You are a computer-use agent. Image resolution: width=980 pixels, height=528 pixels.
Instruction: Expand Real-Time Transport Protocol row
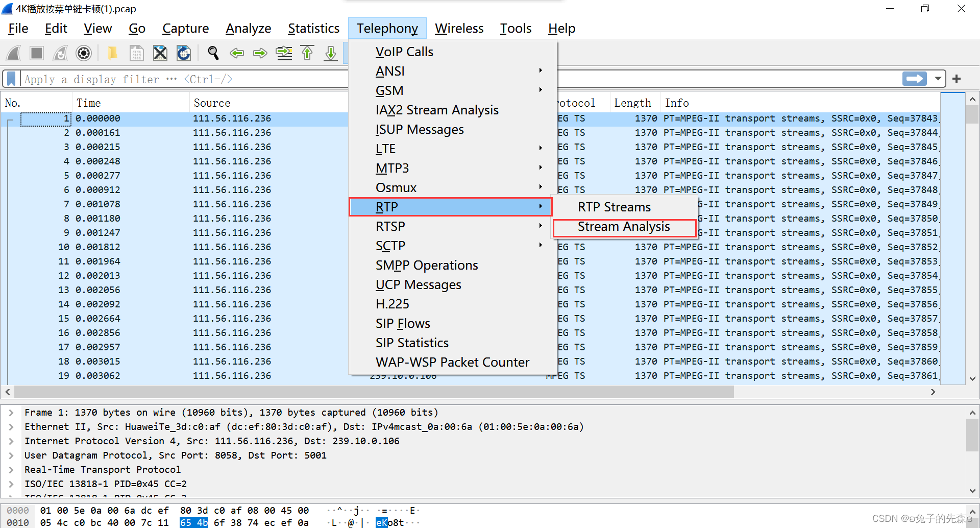(x=11, y=469)
